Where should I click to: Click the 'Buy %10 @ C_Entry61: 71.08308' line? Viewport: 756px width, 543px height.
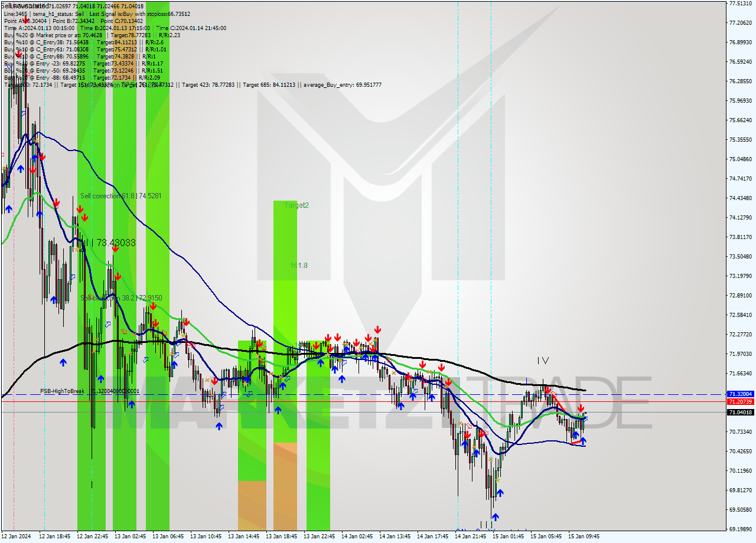pos(84,49)
